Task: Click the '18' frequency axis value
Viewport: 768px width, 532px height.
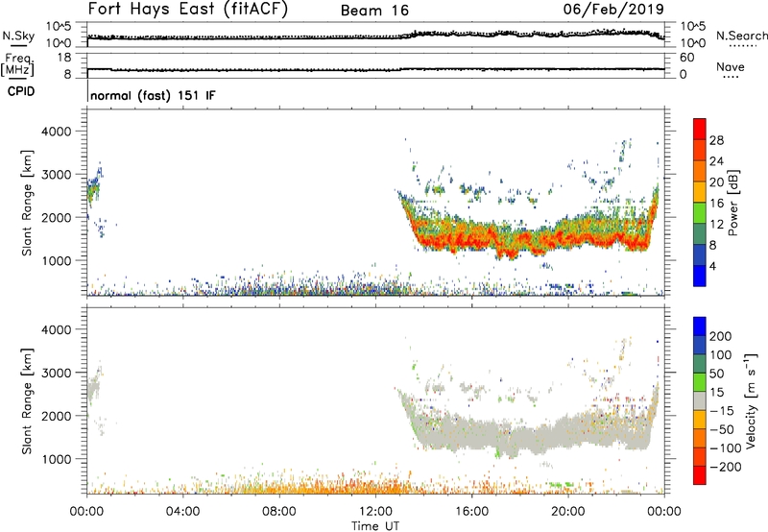Action: click(x=64, y=58)
